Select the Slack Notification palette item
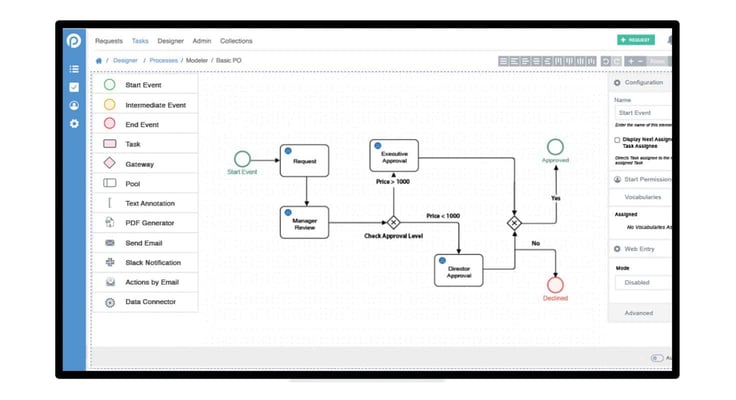 coord(146,262)
